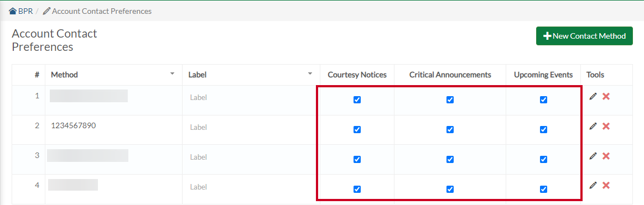Uncheck Upcoming Events for row 1
The width and height of the screenshot is (644, 205).
point(543,99)
